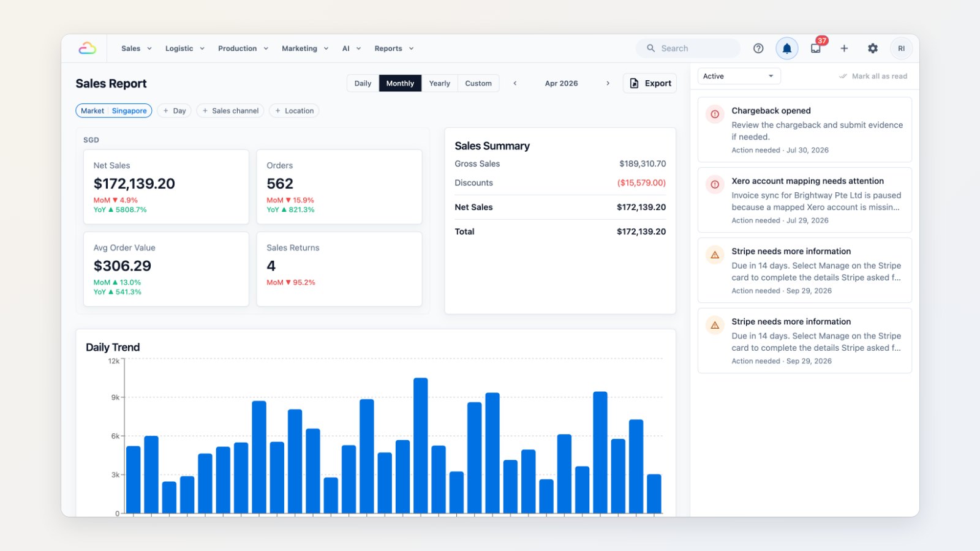Add a Location filter
The height and width of the screenshot is (551, 980).
tap(294, 111)
